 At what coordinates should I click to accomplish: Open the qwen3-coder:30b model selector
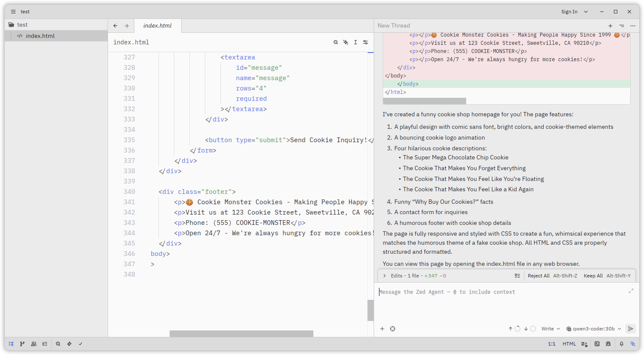pyautogui.click(x=594, y=329)
